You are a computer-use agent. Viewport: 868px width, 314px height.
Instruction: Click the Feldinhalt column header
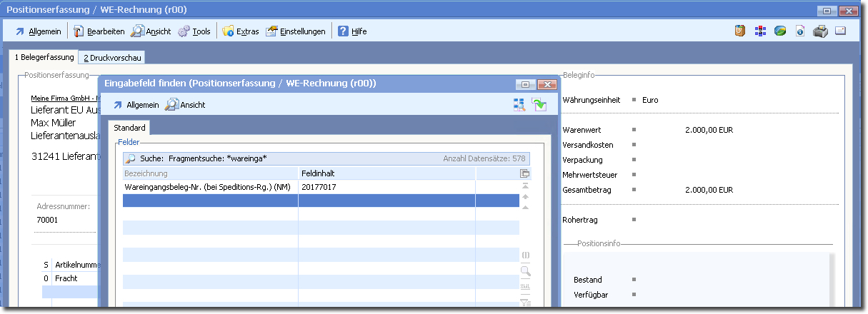[386, 173]
